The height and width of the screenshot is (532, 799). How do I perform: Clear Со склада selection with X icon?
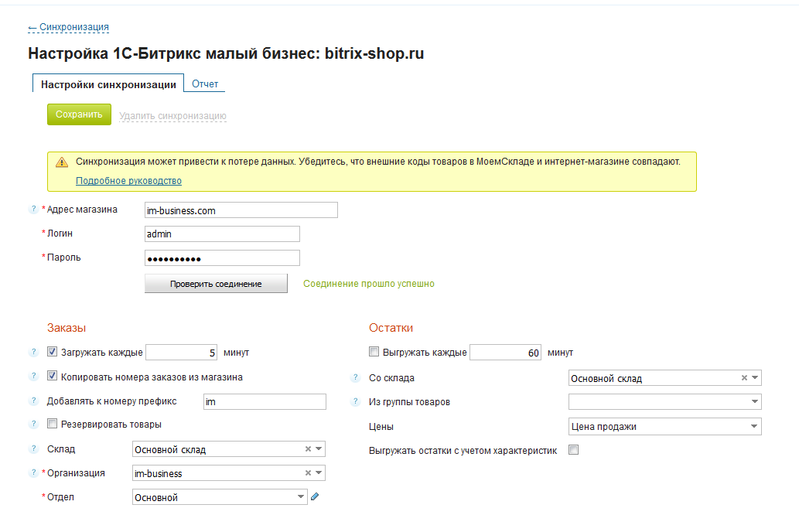point(744,377)
